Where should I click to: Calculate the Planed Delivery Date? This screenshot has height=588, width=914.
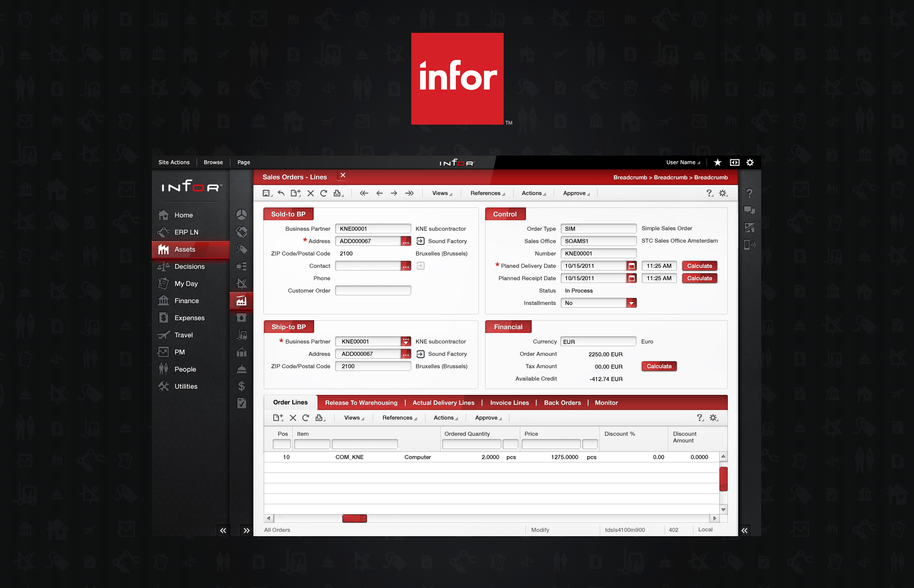pyautogui.click(x=700, y=266)
